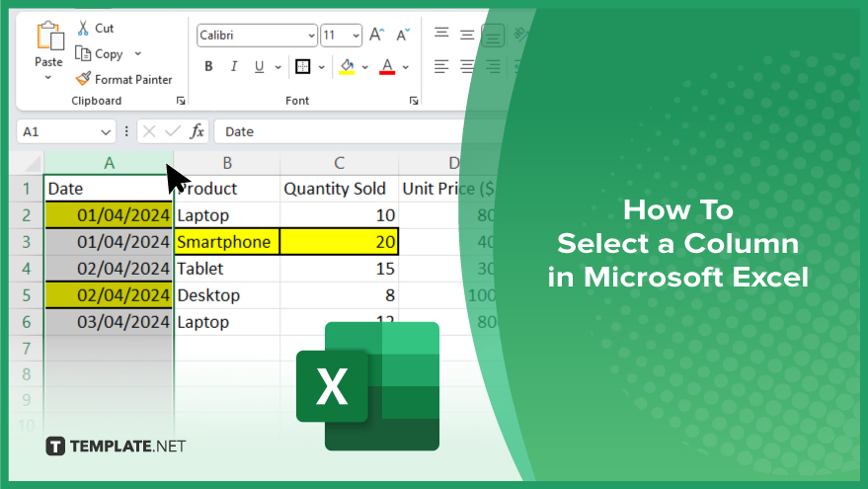Click the Smartphone cell

pyautogui.click(x=227, y=242)
